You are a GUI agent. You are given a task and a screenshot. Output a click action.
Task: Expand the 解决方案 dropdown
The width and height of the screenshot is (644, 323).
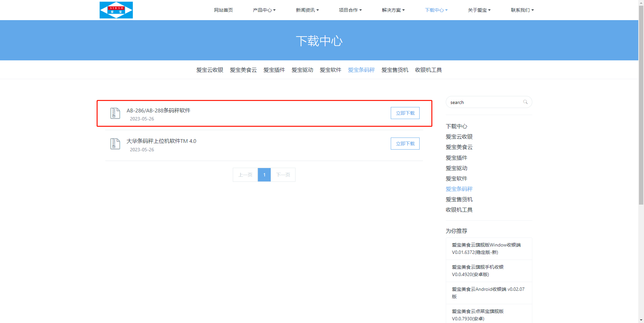393,10
